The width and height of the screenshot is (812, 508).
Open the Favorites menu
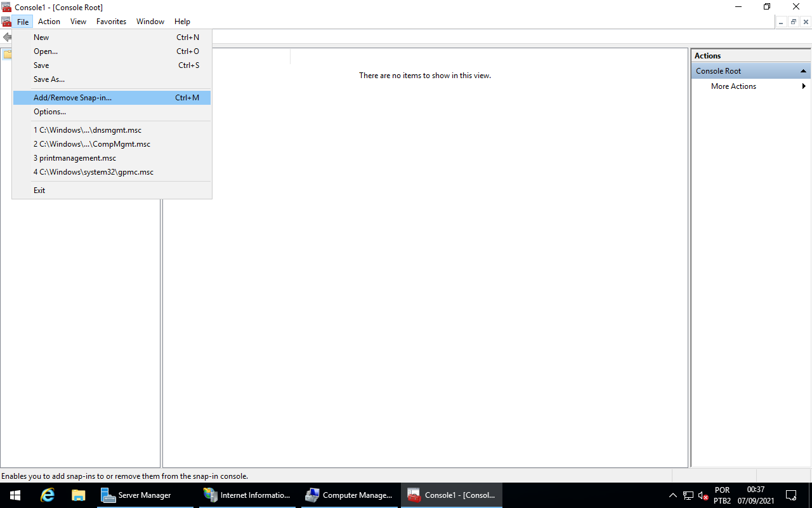[111, 22]
